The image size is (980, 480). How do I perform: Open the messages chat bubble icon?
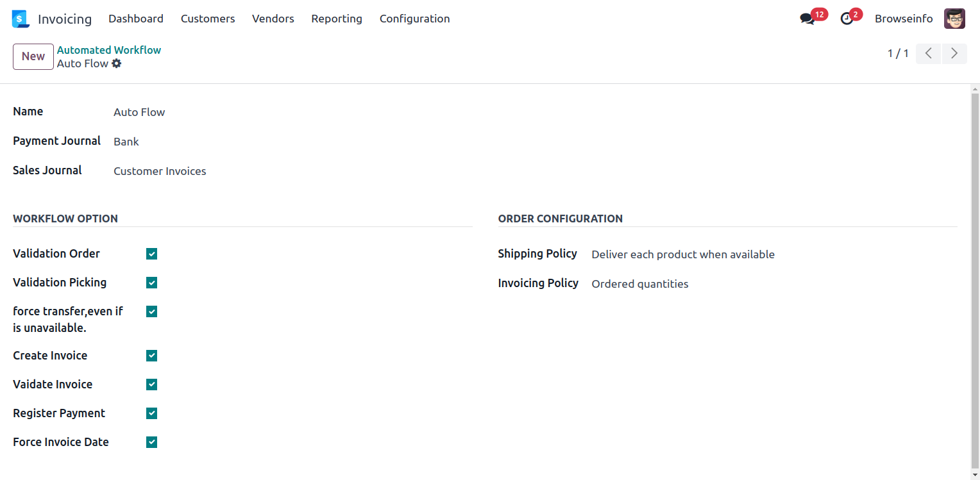pos(807,19)
